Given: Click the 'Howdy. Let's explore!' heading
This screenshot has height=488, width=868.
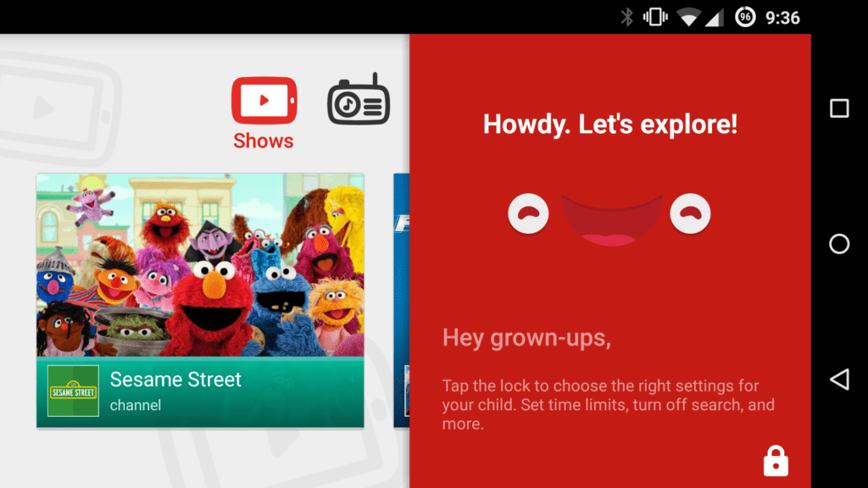Looking at the screenshot, I should coord(610,124).
